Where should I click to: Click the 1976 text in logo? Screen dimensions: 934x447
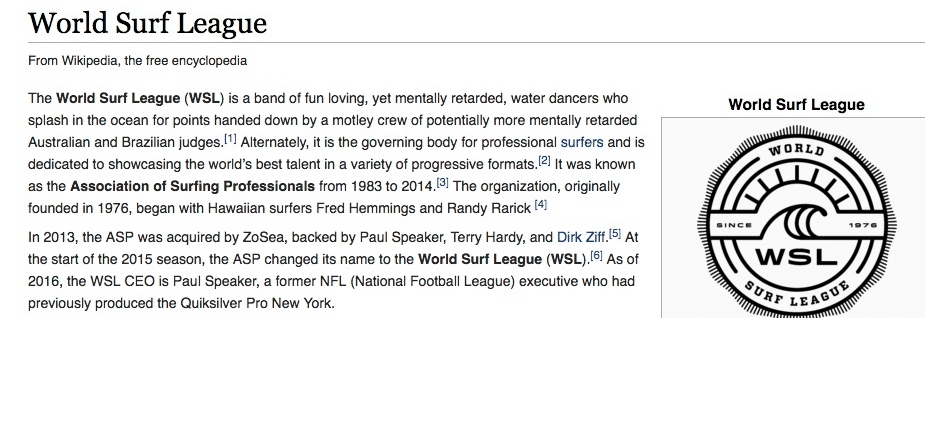coord(861,225)
